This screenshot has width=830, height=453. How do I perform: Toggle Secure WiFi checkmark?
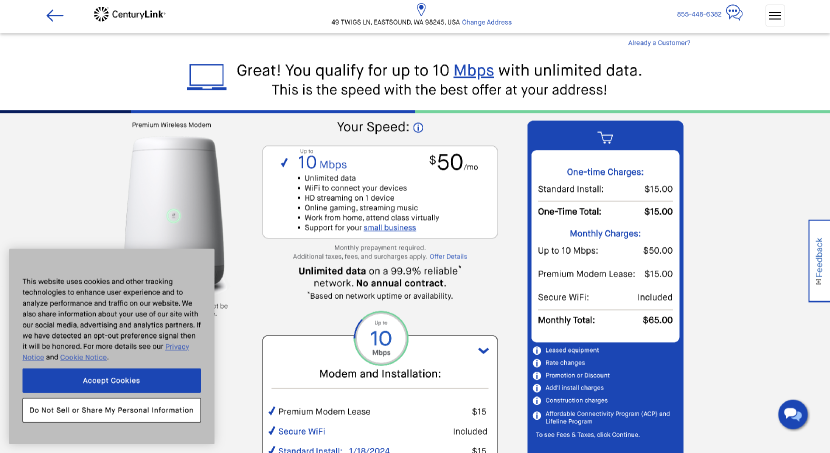[272, 431]
